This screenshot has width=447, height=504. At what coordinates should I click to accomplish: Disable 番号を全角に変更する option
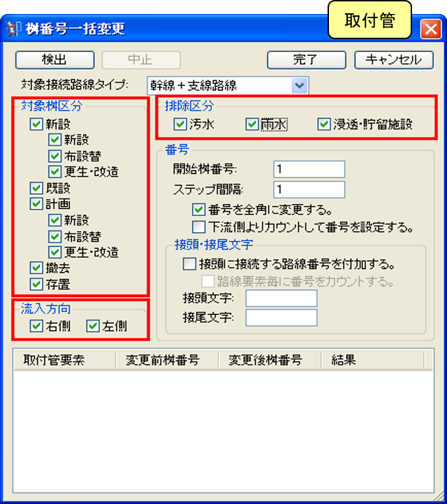pos(199,210)
